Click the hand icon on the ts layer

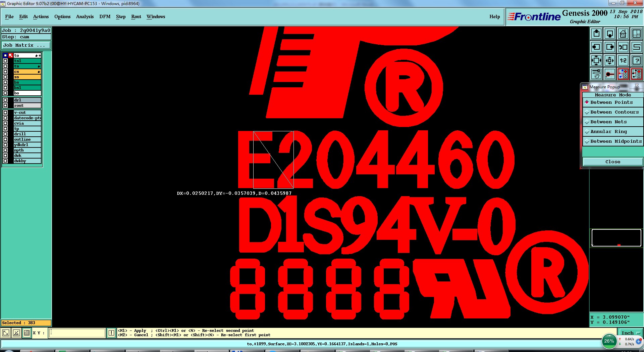point(39,66)
